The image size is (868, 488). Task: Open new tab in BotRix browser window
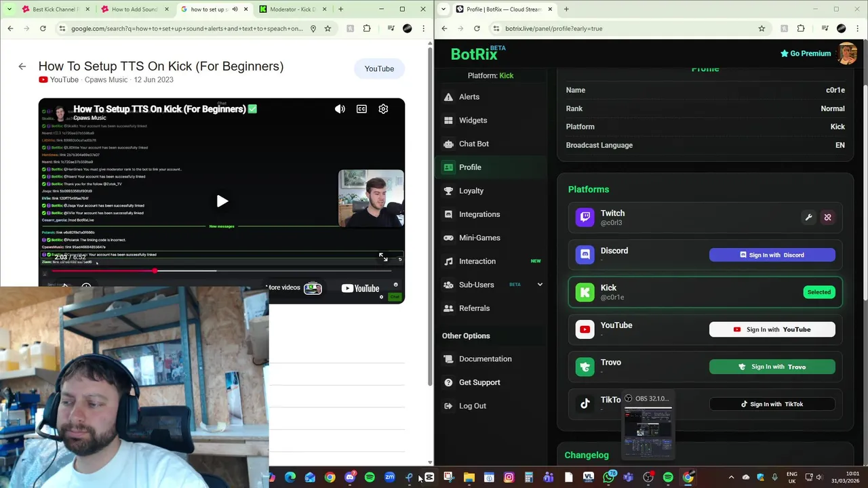click(x=566, y=9)
